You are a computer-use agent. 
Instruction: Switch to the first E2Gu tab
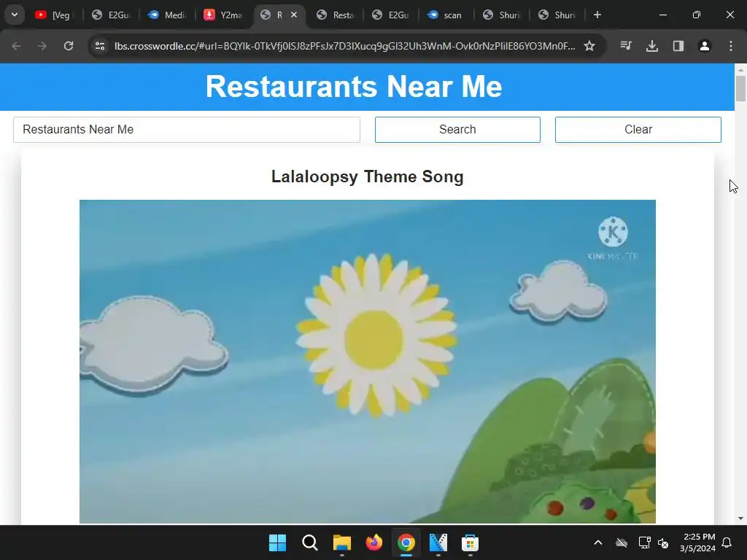[x=111, y=15]
